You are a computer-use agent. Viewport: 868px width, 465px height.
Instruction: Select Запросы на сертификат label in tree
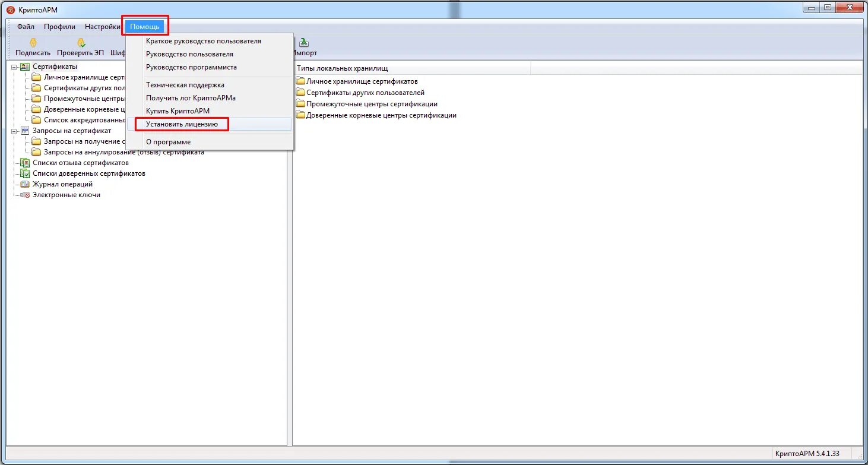72,131
